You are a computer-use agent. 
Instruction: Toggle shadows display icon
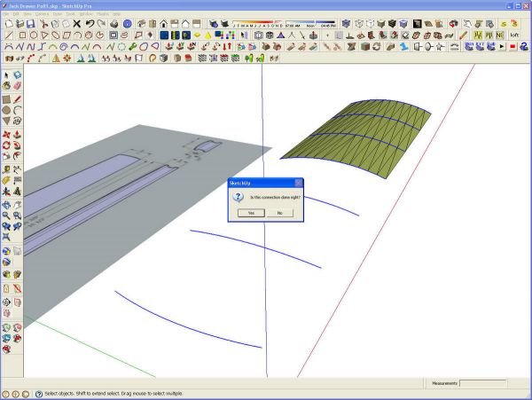tap(213, 24)
